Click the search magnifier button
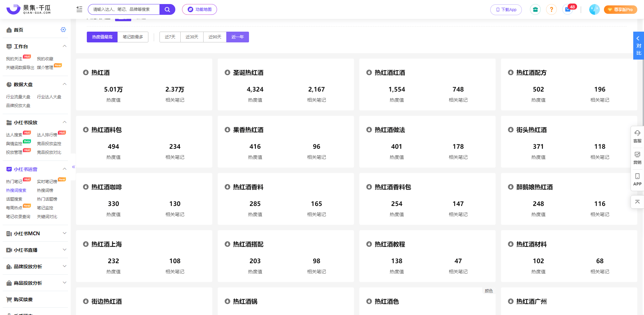644x315 pixels. (x=167, y=9)
